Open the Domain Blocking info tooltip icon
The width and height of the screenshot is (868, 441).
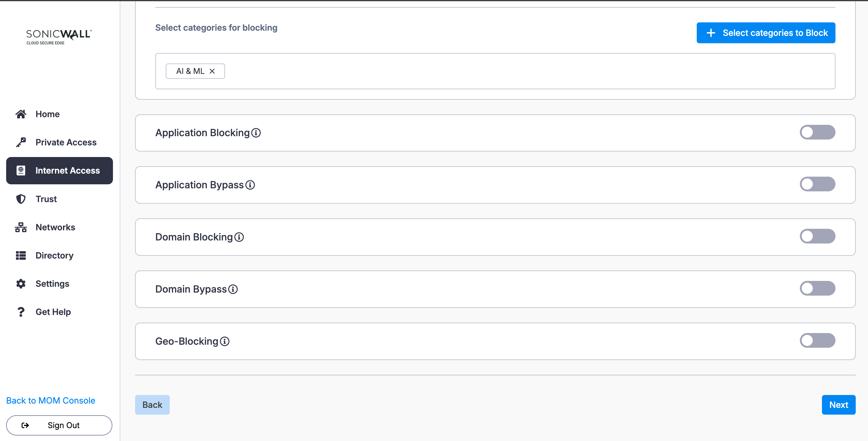239,237
